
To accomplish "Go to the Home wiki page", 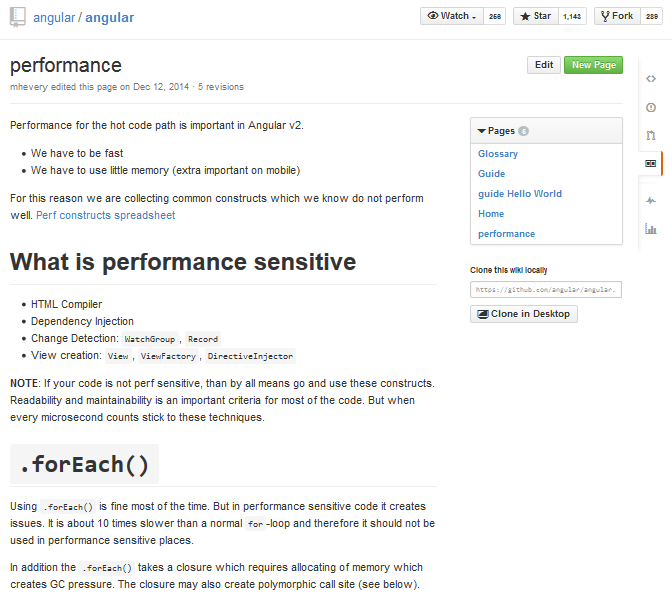I will click(x=491, y=214).
